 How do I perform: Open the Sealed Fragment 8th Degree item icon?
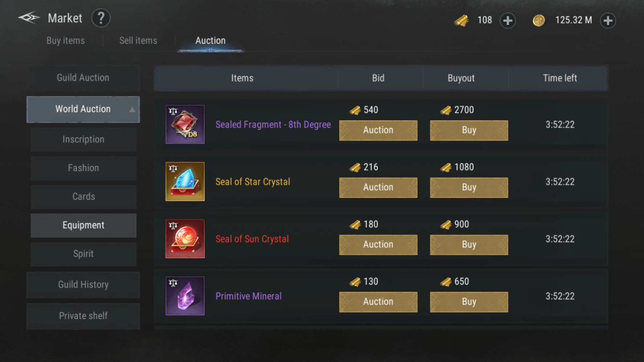[x=185, y=124]
